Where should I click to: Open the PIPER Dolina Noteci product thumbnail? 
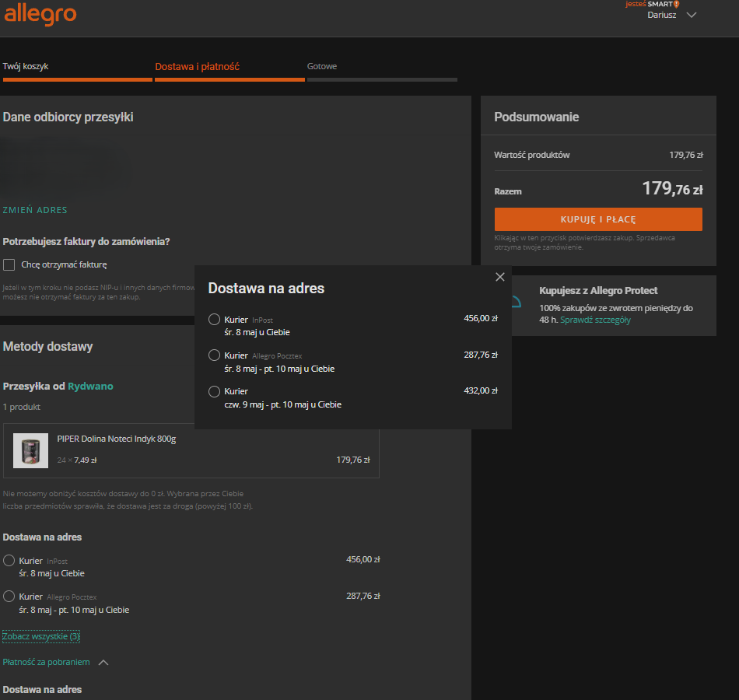[30, 450]
